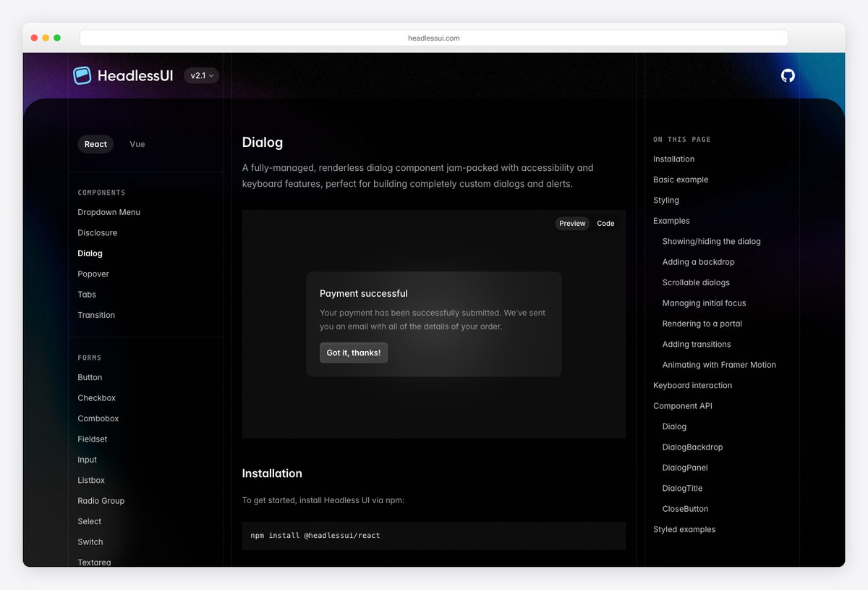Click the Installation heading
Image resolution: width=868 pixels, height=590 pixels.
coord(272,473)
